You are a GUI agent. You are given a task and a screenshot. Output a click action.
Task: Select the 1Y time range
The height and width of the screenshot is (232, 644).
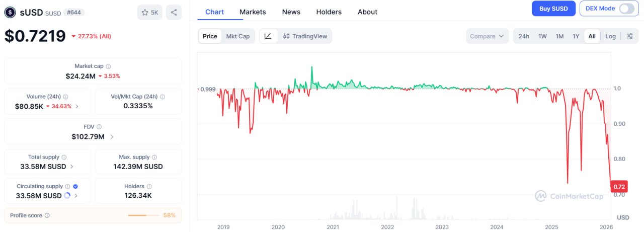[576, 36]
